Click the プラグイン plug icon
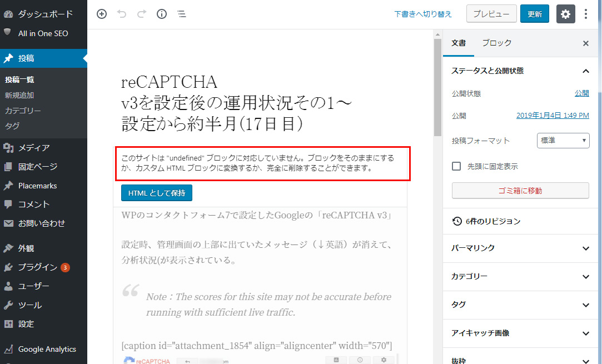Screen dimensions: 602x364 point(8,267)
